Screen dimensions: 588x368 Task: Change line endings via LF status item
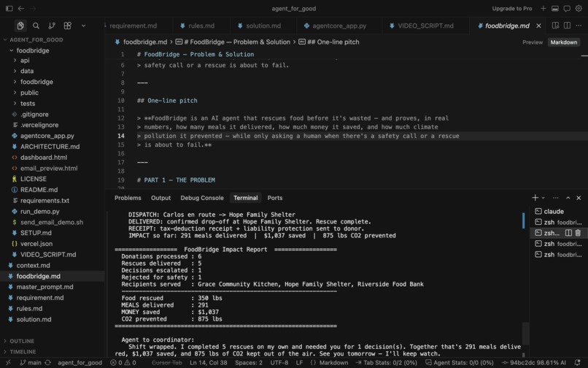(299, 362)
